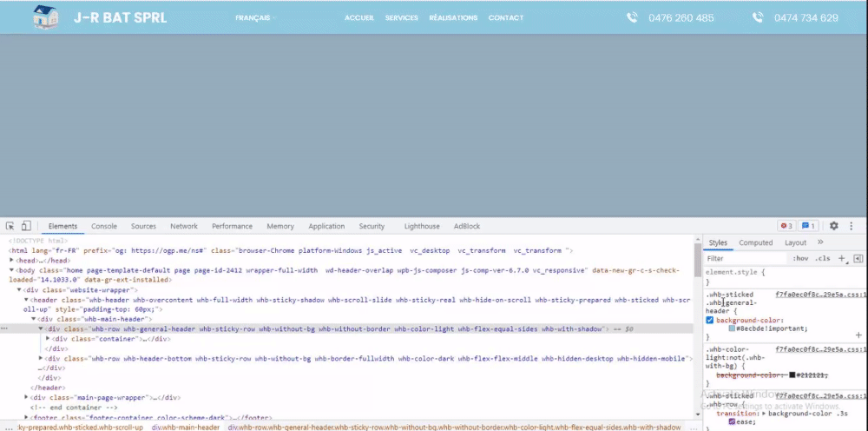Viewport: 868px width, 431px height.
Task: Click the ellipsis beside selected DOM row
Action: [4, 328]
